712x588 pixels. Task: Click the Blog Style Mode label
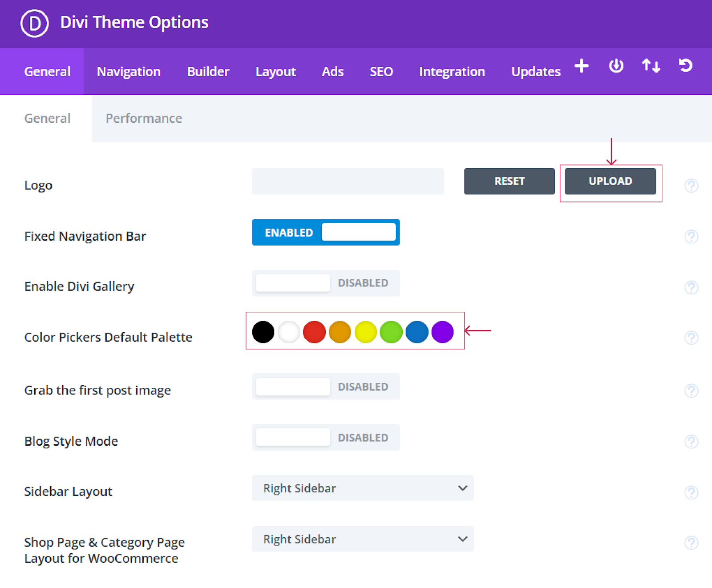(x=71, y=441)
